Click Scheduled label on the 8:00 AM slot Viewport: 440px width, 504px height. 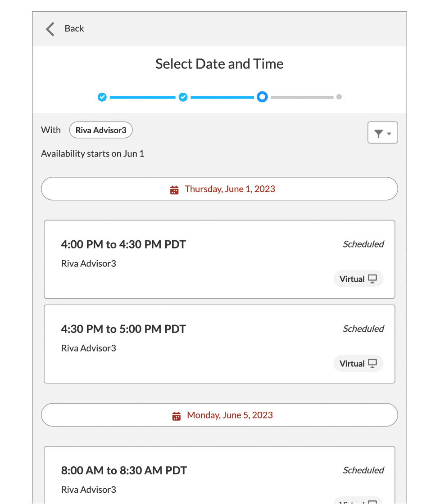[363, 470]
